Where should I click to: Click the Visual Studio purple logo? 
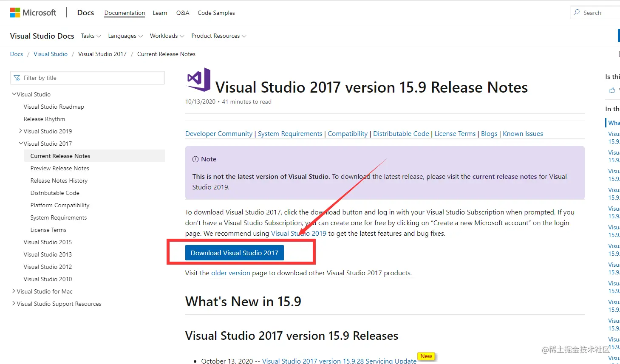pyautogui.click(x=198, y=79)
